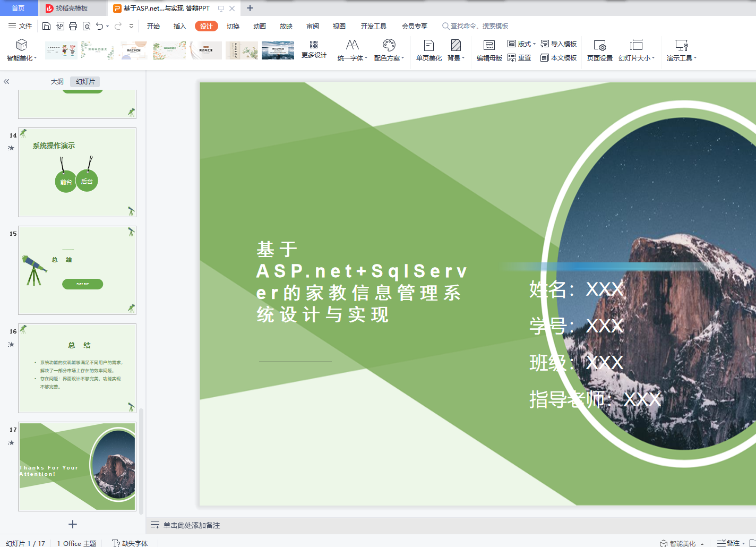The image size is (756, 547).
Task: Open the 开发工具 developer tab
Action: [x=374, y=27]
